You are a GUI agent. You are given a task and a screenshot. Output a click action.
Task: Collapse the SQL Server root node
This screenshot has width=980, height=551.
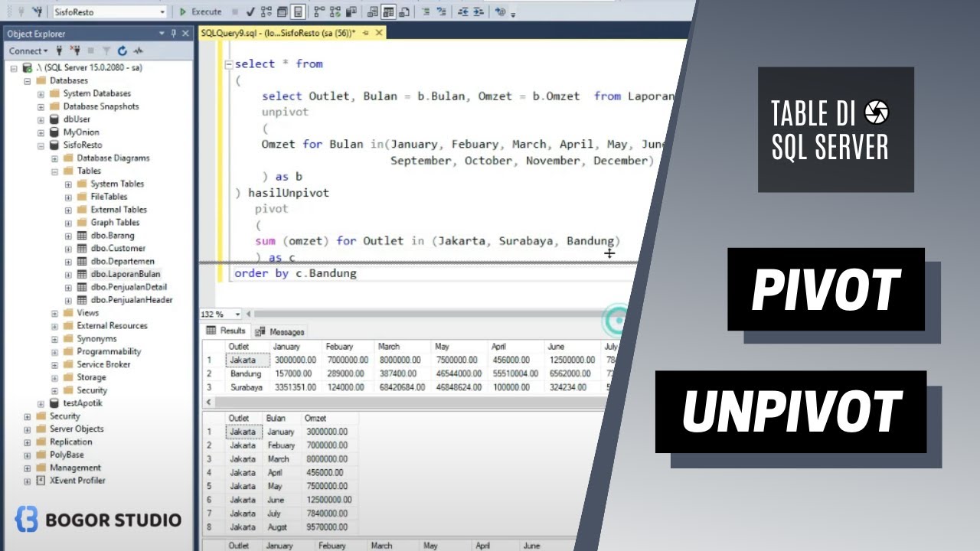(x=14, y=67)
